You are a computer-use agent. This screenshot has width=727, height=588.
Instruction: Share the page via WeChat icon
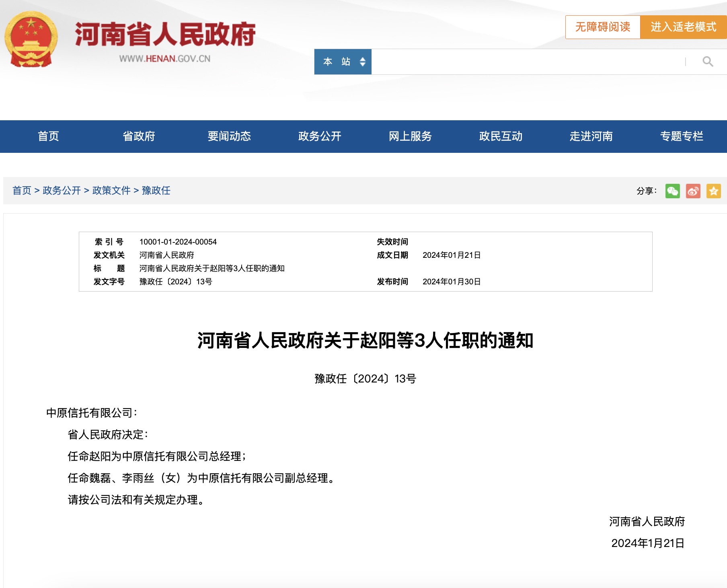672,191
